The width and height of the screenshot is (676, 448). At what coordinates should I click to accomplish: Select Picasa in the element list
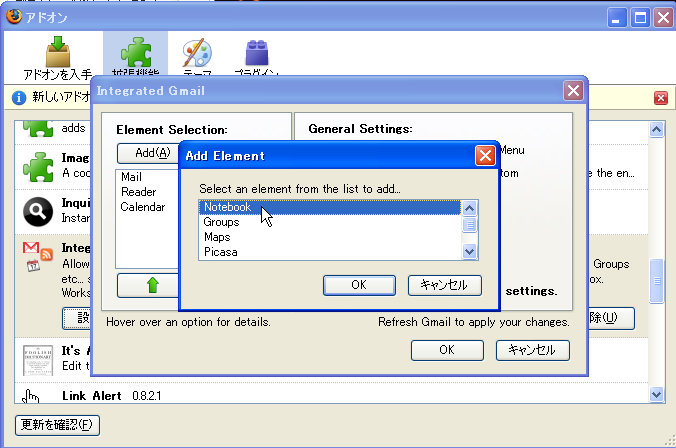(x=330, y=252)
